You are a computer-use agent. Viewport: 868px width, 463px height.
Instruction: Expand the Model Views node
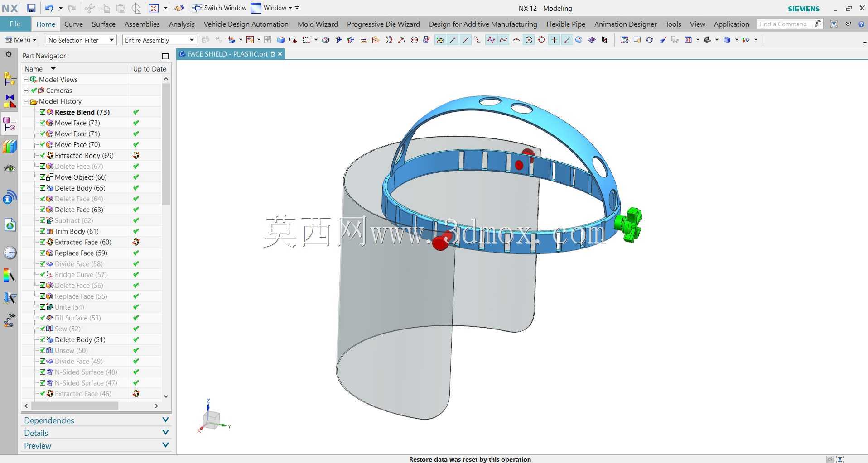(x=26, y=80)
